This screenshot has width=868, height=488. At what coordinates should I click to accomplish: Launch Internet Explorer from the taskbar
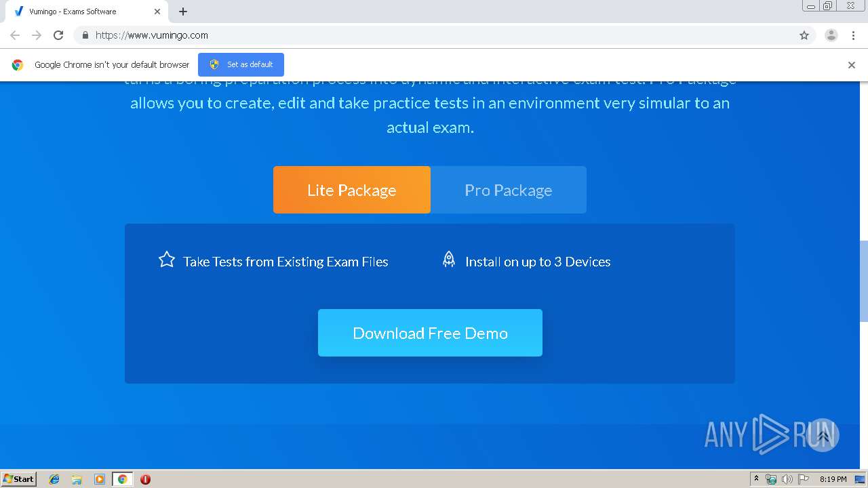tap(54, 479)
